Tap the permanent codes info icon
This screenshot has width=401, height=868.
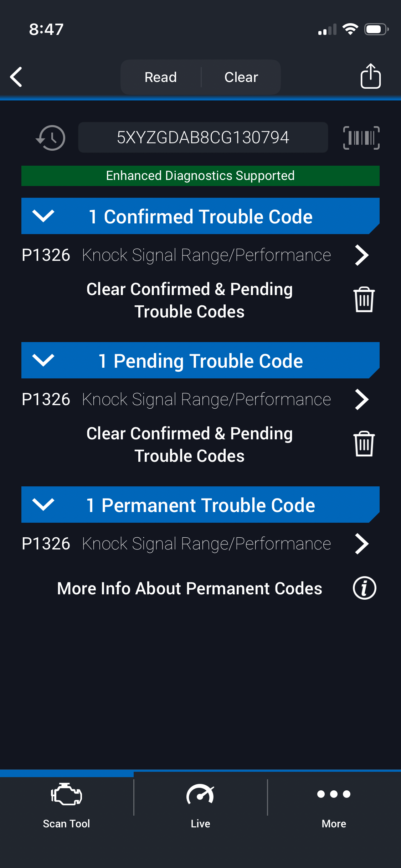[364, 588]
